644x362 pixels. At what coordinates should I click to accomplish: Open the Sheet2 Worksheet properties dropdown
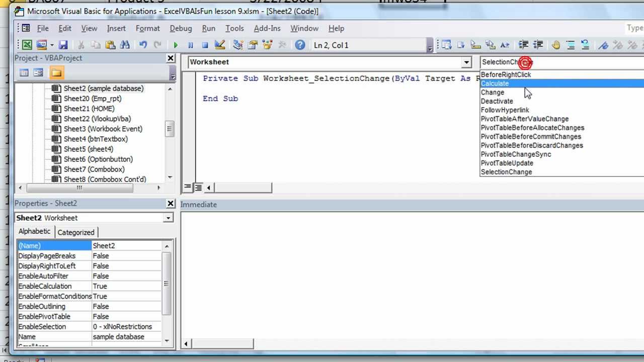click(168, 218)
